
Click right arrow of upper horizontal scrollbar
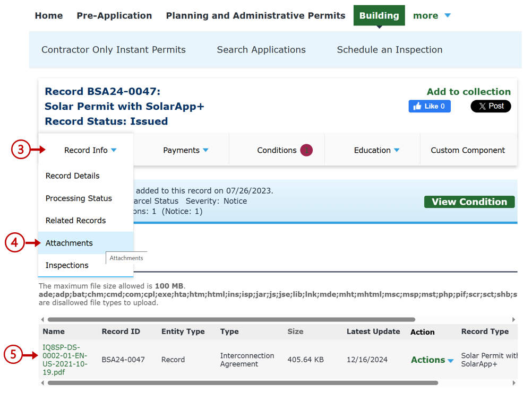513,320
